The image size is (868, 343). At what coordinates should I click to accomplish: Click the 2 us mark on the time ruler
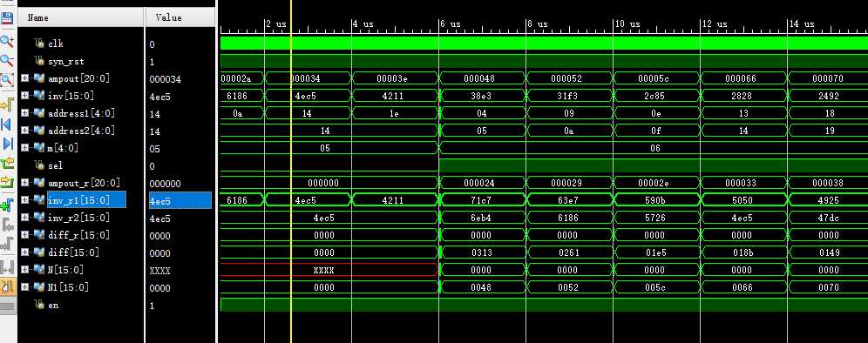coord(275,24)
